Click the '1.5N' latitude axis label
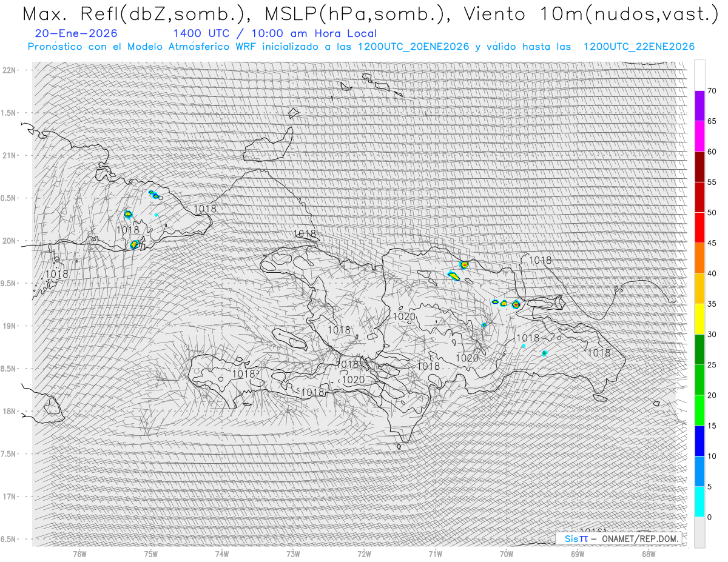 pos(9,113)
